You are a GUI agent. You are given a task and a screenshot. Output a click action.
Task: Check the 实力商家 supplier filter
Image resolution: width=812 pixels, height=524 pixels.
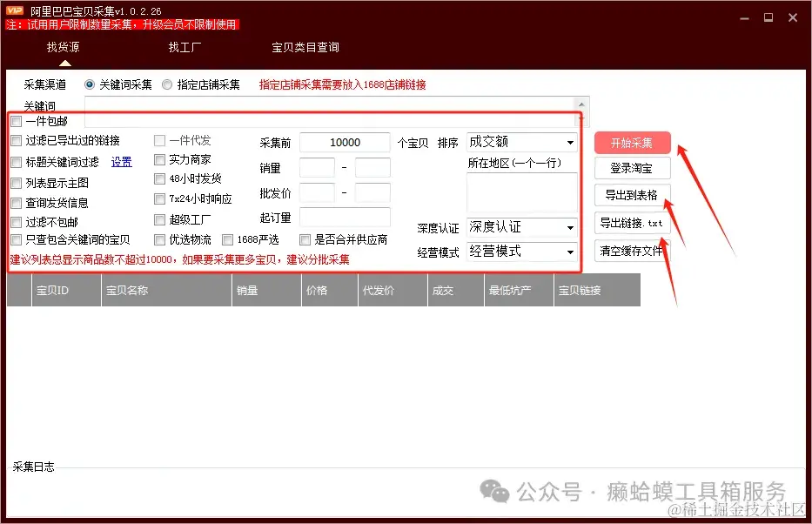click(x=159, y=159)
